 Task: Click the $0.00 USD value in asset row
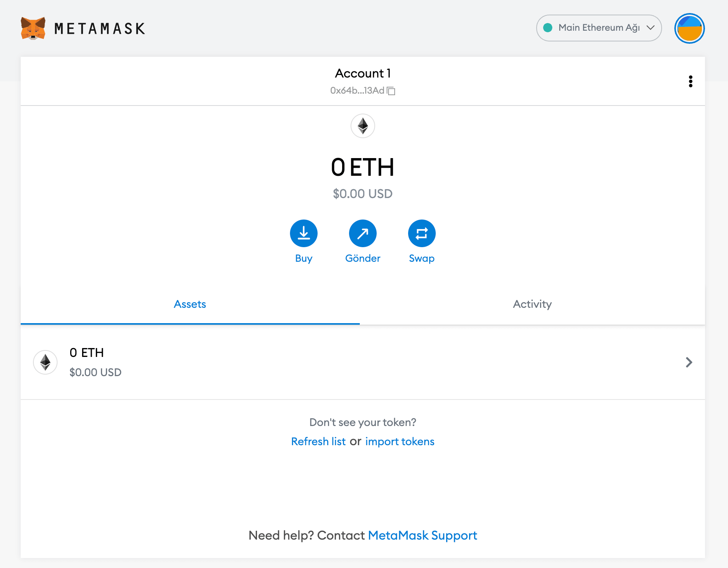pyautogui.click(x=96, y=372)
